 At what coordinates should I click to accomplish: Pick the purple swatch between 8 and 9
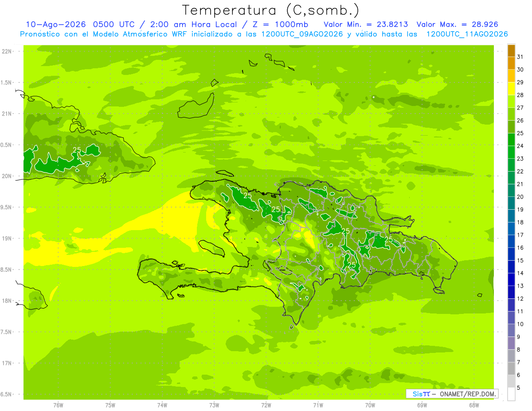511,343
